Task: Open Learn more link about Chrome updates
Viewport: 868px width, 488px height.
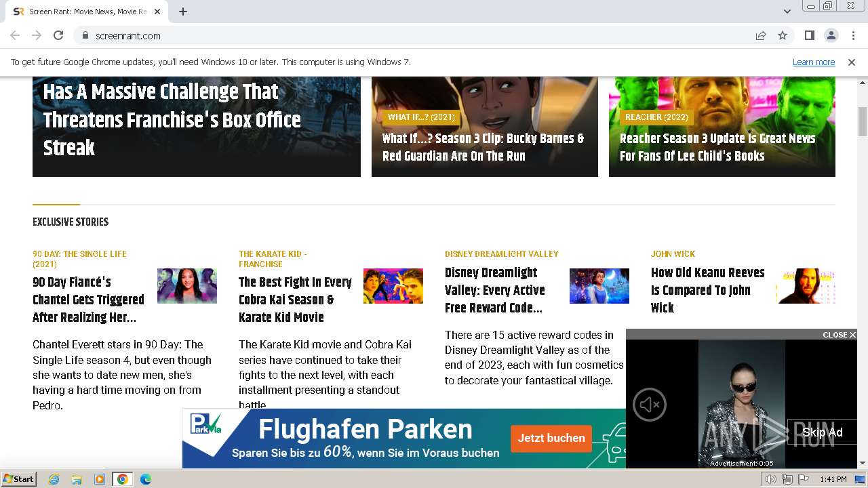Action: [x=814, y=62]
